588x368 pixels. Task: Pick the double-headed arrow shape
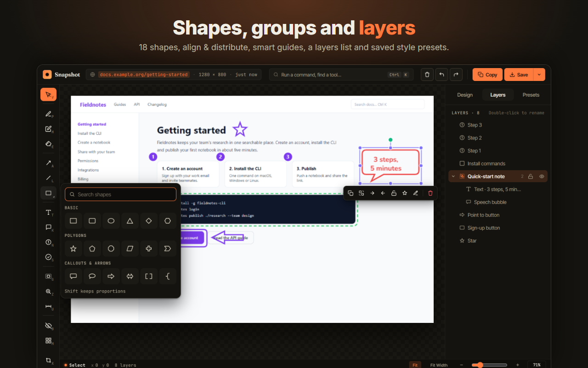point(130,276)
